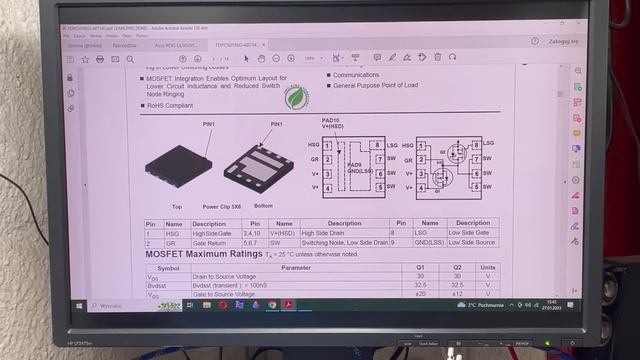Open the Export PDF tool in right panel
The width and height of the screenshot is (640, 360).
[577, 87]
